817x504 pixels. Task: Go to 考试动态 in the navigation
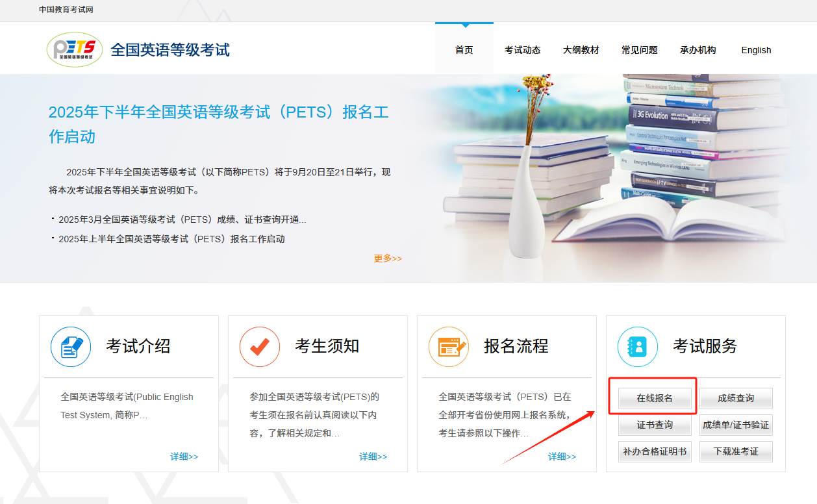pos(523,50)
